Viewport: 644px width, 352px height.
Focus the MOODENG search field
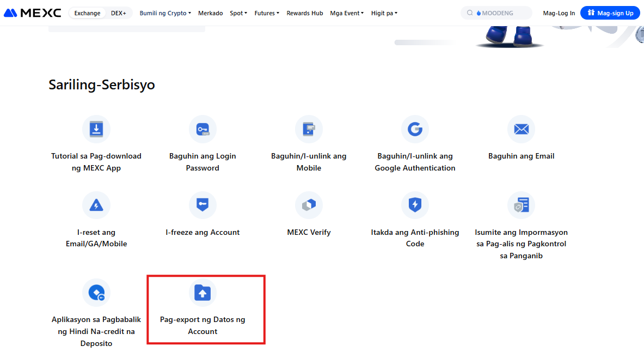click(496, 13)
